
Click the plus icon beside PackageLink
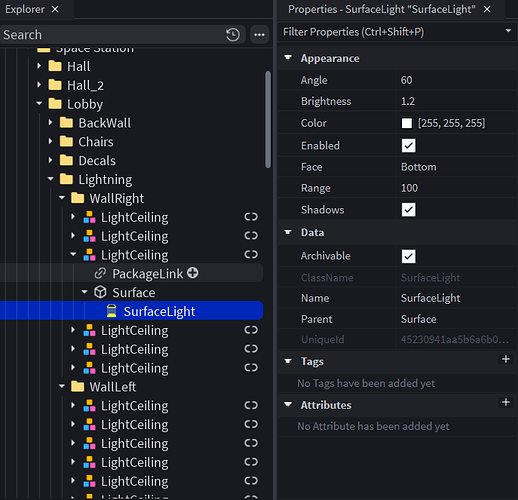(193, 273)
